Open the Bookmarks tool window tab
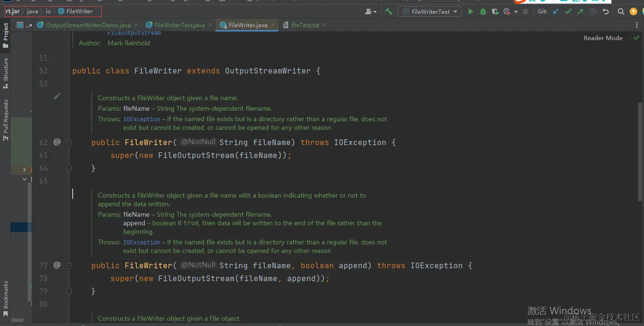 [6, 298]
